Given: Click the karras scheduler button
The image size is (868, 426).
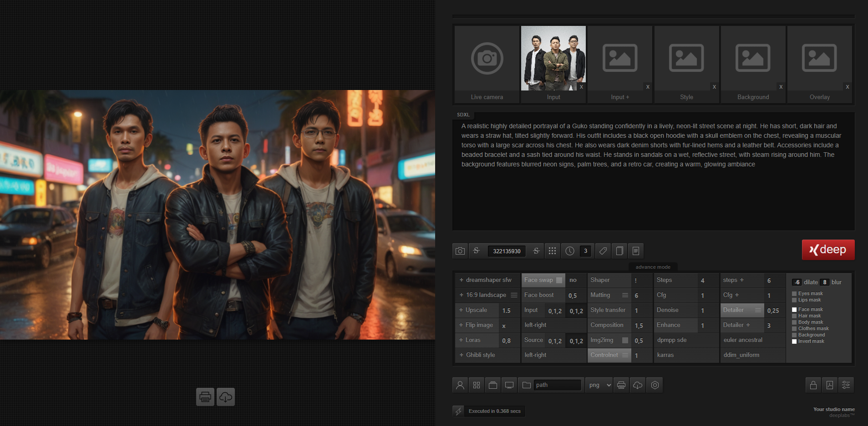Looking at the screenshot, I should 686,355.
